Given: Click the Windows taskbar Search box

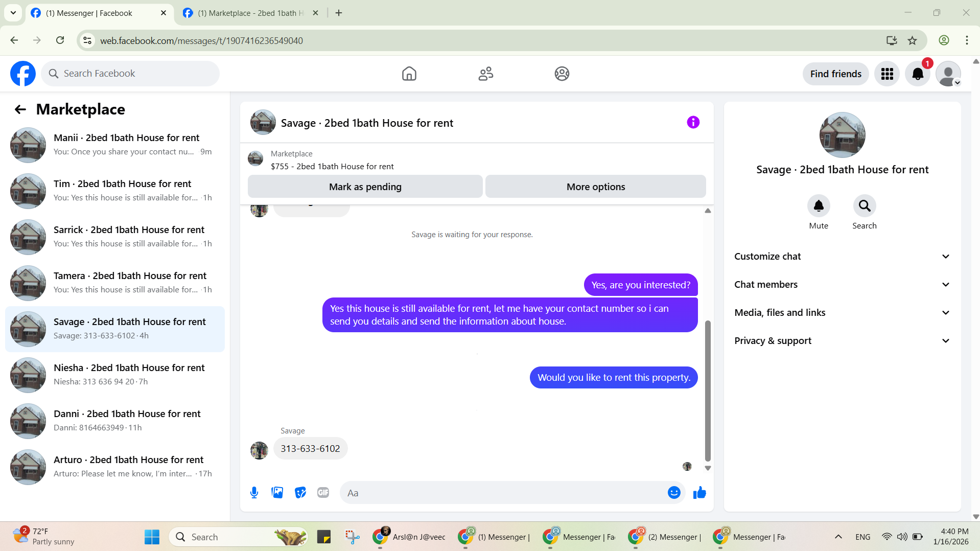Looking at the screenshot, I should tap(239, 537).
